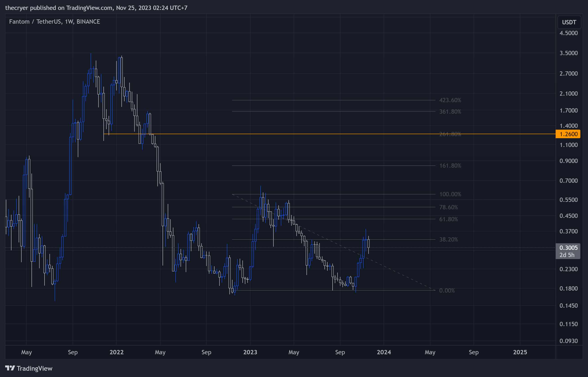Viewport: 588px width, 377px height.
Task: Click the 2.1000 price axis label
Action: [569, 93]
